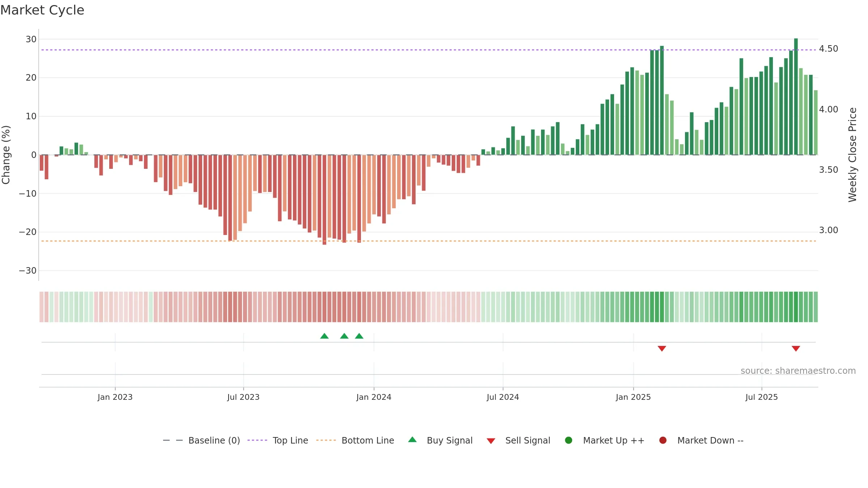Click the second buy signal triangle marker
868x488 pixels.
click(x=344, y=336)
